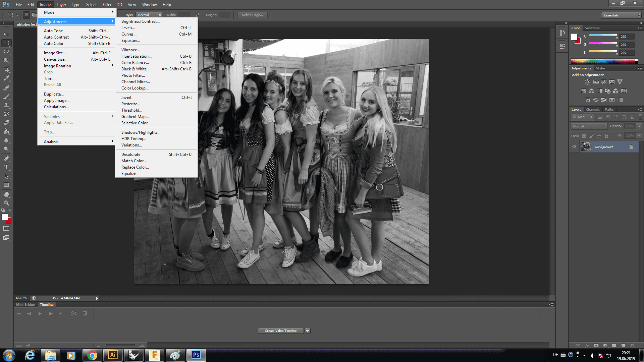This screenshot has width=644, height=362.
Task: Expand the Create Video Timeline arrow dropdown
Action: point(307,331)
